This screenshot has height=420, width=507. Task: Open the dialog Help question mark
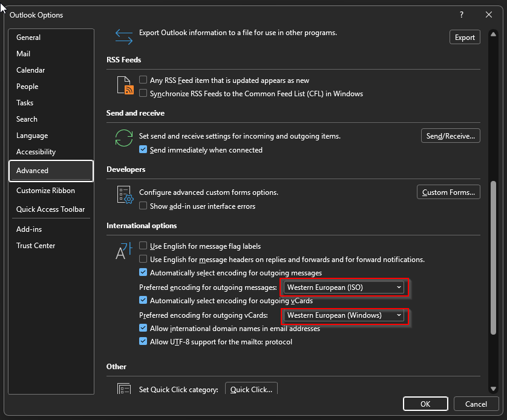point(461,15)
